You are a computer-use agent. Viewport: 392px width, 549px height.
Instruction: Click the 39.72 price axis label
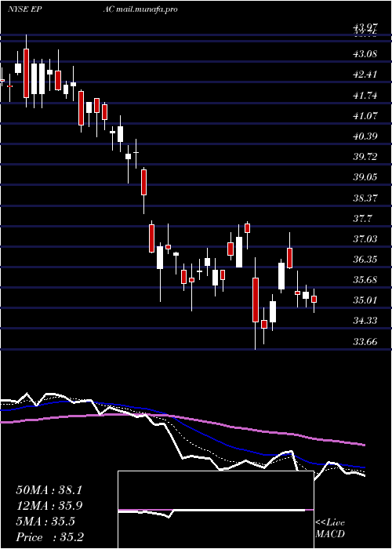(365, 157)
